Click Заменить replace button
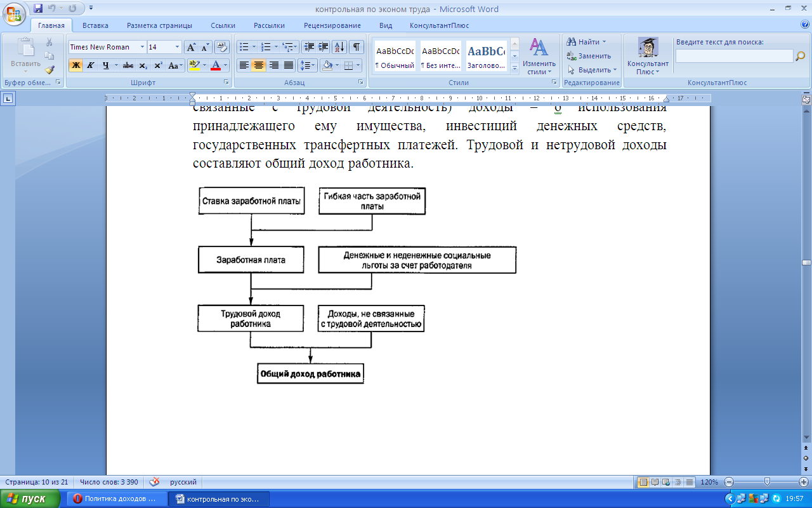This screenshot has width=812, height=508. pos(589,56)
